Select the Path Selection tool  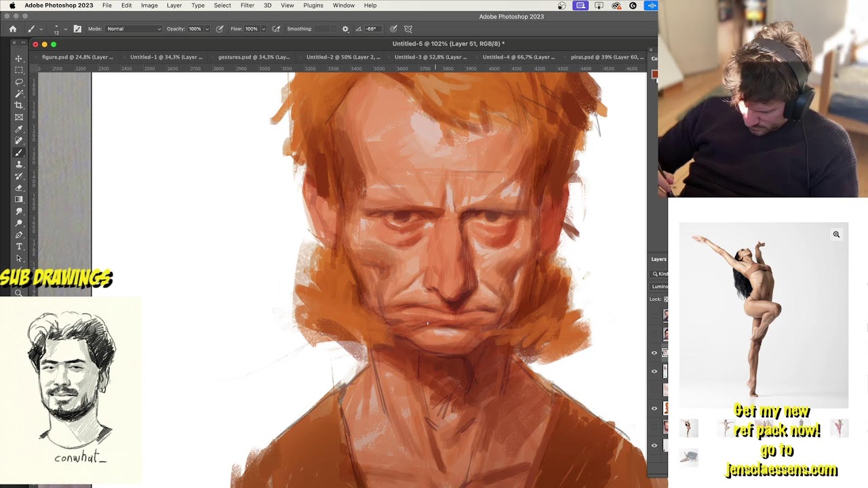coord(19,258)
